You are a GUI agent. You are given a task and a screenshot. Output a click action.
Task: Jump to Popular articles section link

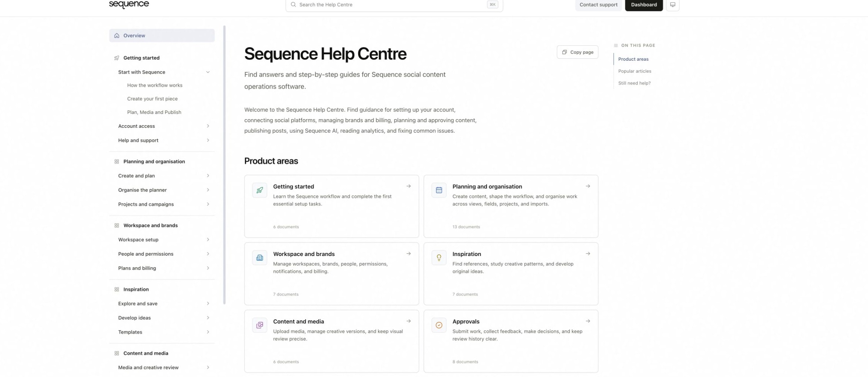click(x=634, y=71)
